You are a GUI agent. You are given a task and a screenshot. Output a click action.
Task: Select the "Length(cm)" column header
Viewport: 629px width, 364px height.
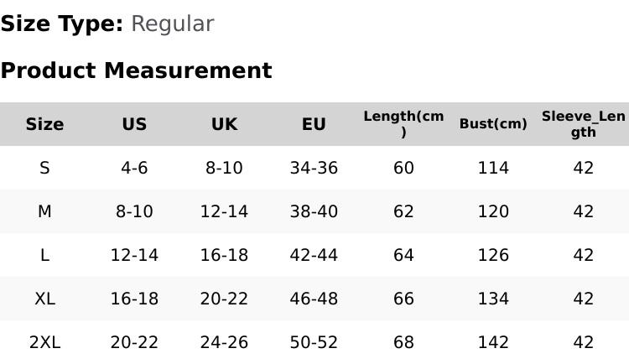coord(403,124)
